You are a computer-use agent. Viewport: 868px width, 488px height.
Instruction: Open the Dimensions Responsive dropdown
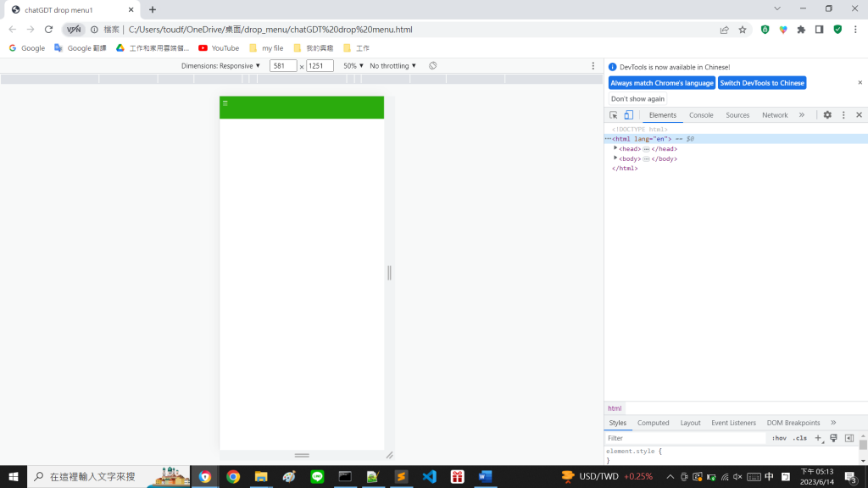220,66
